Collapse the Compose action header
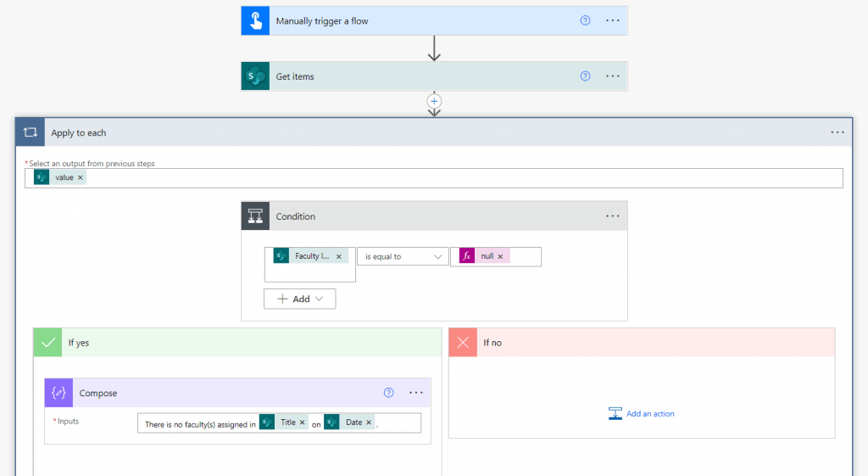The width and height of the screenshot is (868, 476). (237, 393)
